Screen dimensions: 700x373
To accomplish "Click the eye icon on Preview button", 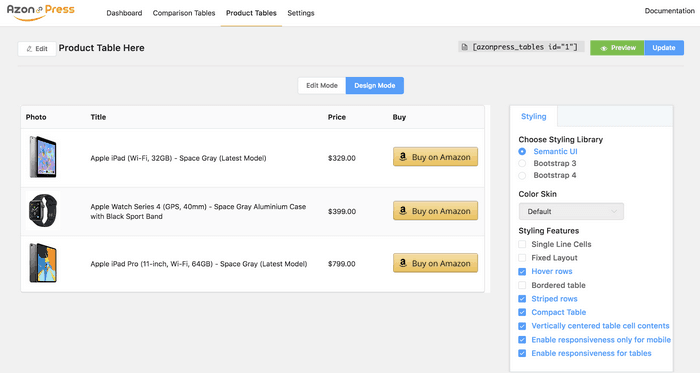I will (604, 48).
